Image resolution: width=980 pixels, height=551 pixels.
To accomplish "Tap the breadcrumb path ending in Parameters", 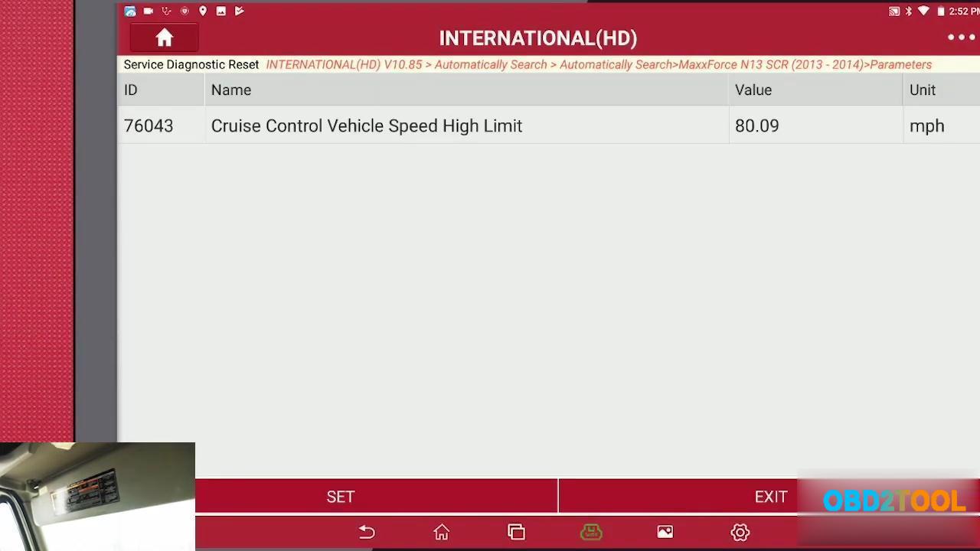I will coord(599,64).
